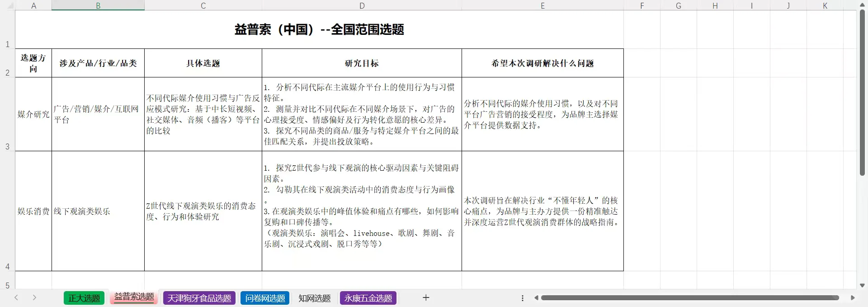The height and width of the screenshot is (307, 868).
Task: Select column G header
Action: tap(679, 5)
